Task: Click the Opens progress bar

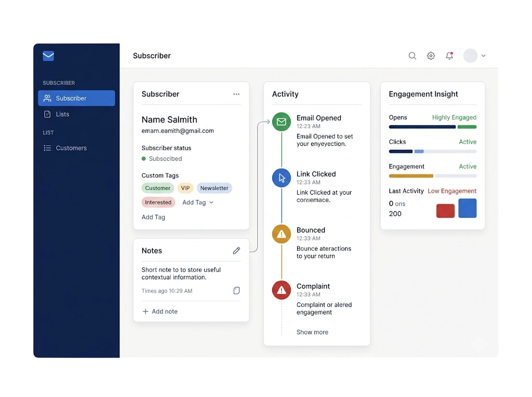Action: coord(433,127)
